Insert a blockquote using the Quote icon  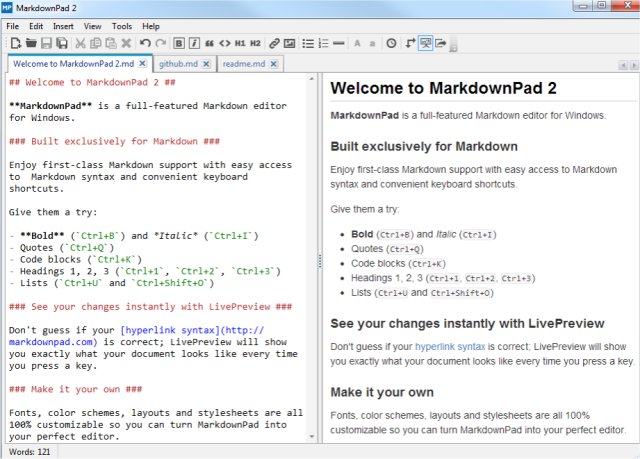click(x=210, y=43)
